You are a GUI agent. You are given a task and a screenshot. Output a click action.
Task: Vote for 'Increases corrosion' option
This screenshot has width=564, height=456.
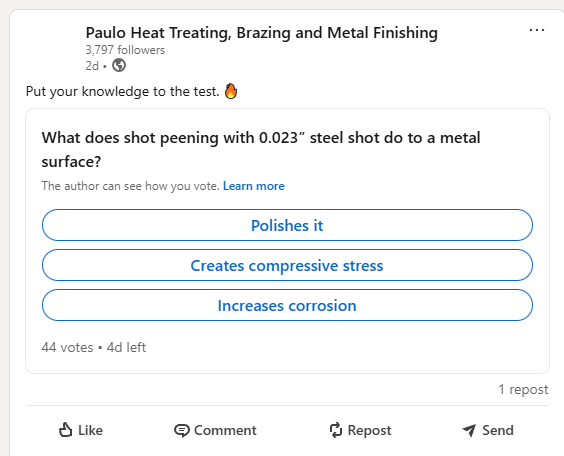(x=287, y=305)
